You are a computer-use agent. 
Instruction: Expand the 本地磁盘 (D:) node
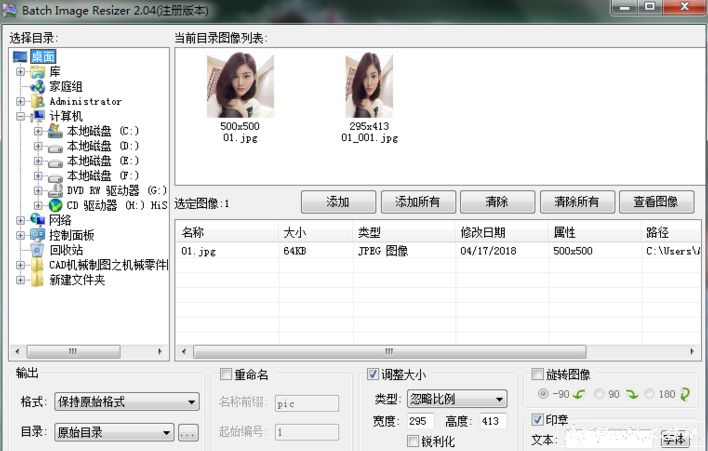38,146
